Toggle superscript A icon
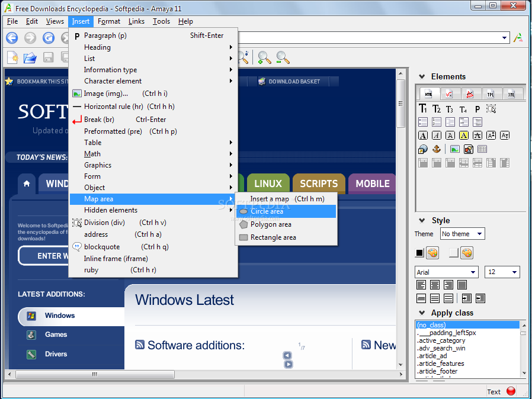The image size is (532, 399). tap(491, 136)
